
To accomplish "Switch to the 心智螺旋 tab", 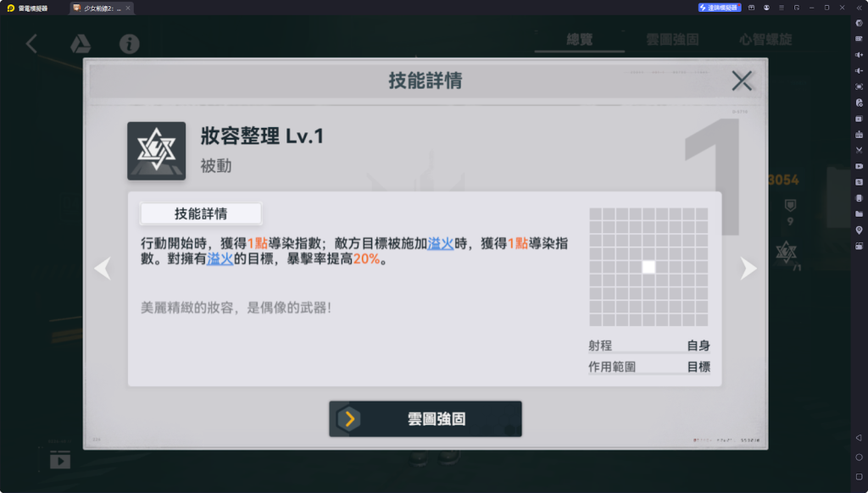I will pyautogui.click(x=765, y=39).
